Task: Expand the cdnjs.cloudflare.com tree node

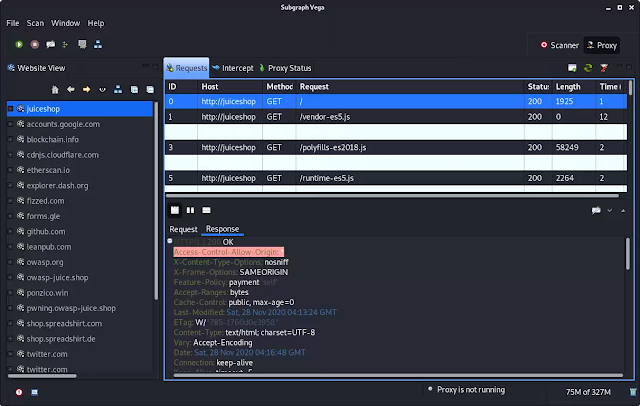Action: [x=11, y=155]
